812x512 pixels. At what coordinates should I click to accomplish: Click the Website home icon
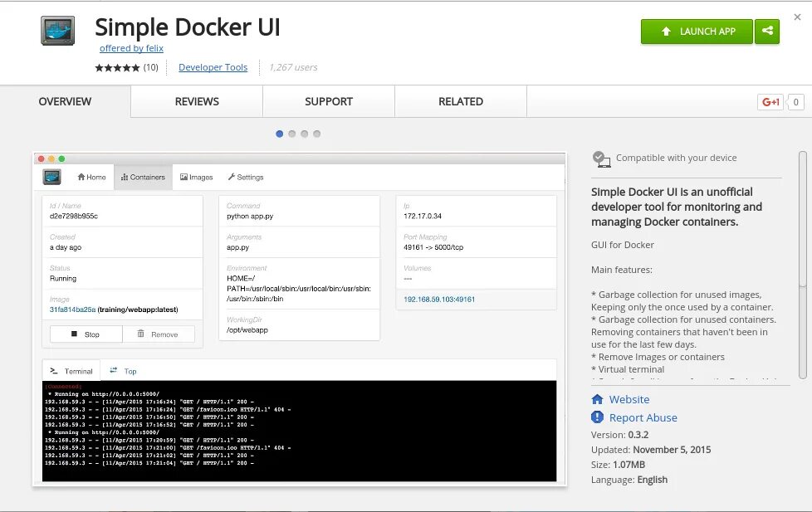(597, 399)
